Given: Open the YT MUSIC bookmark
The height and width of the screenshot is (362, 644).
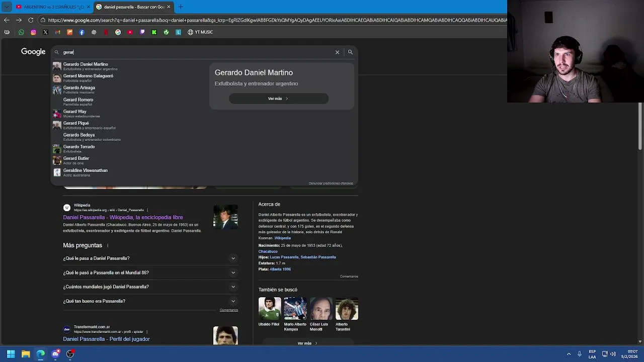Looking at the screenshot, I should pos(200,32).
